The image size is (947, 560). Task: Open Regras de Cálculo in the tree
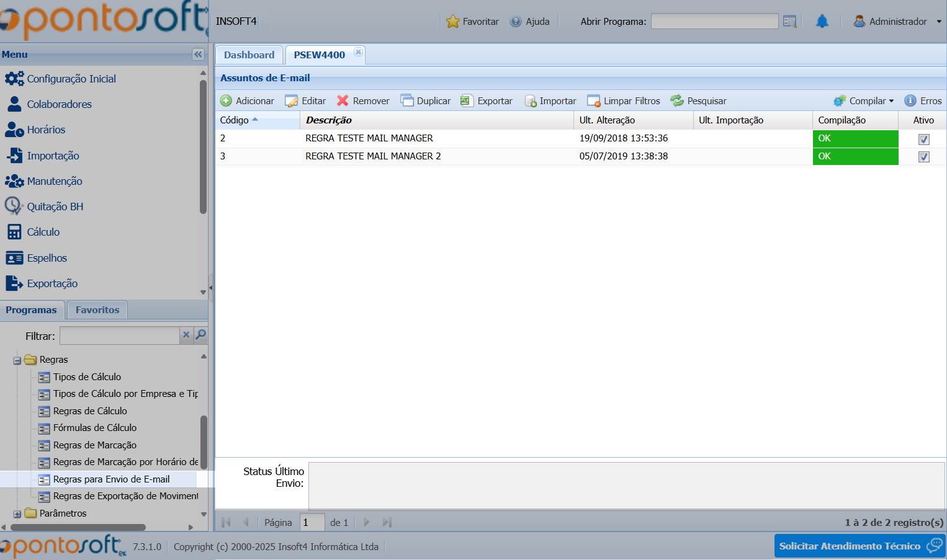90,411
